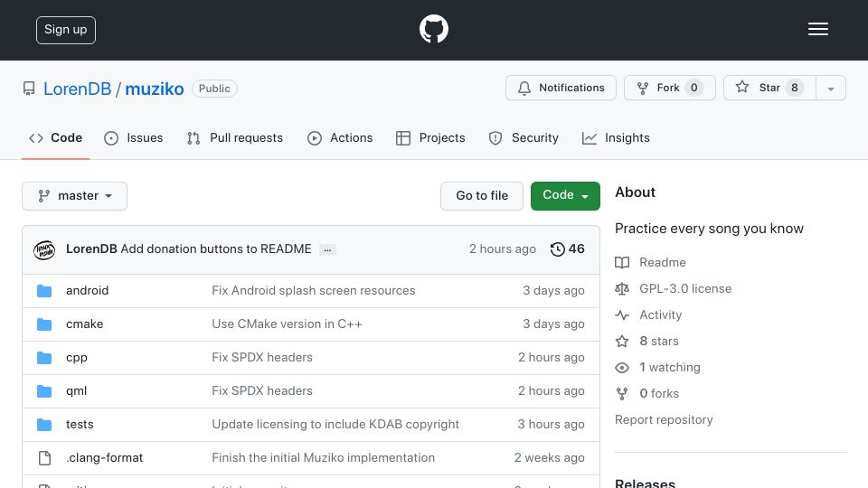Star the muziko repository
868x488 pixels.
[x=769, y=88]
